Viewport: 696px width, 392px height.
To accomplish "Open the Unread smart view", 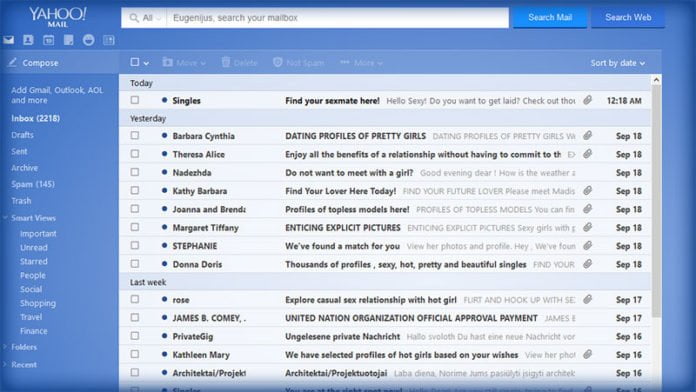I will point(34,247).
